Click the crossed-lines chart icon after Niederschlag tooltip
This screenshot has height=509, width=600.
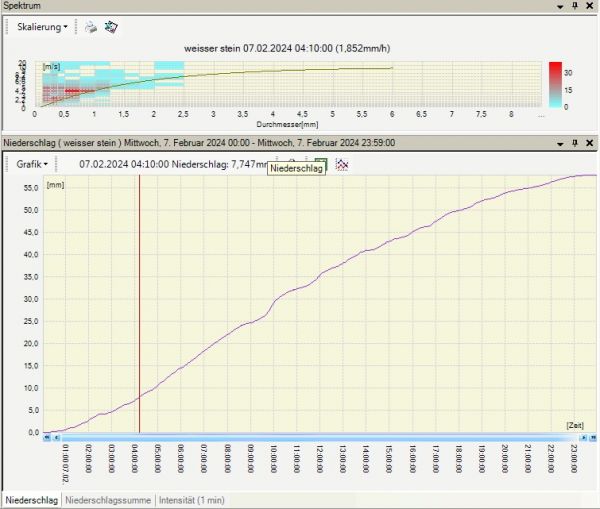coord(342,163)
